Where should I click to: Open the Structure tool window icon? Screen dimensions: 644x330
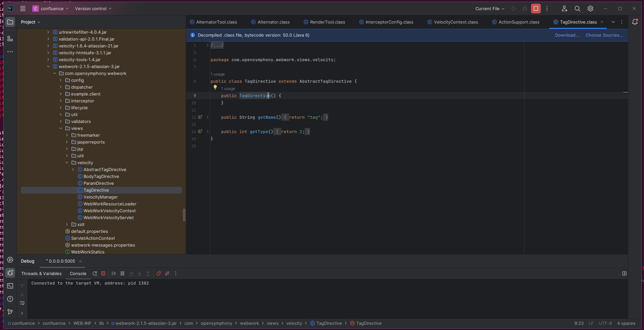[10, 39]
